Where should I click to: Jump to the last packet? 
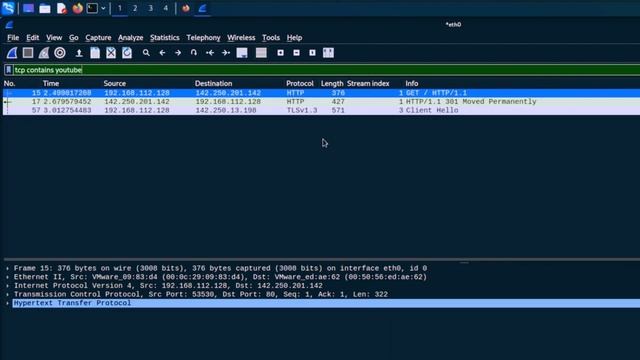pos(226,53)
